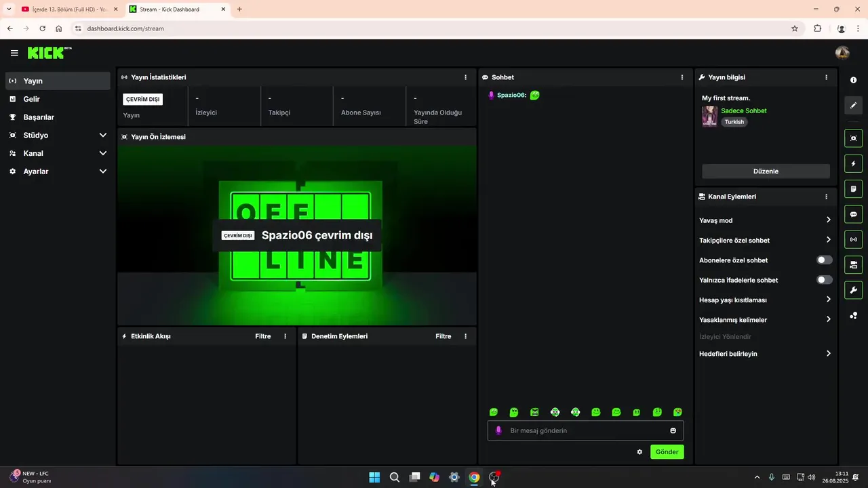The height and width of the screenshot is (488, 868).
Task: Click the Sadece Sohbet category thumbnail
Action: [709, 116]
